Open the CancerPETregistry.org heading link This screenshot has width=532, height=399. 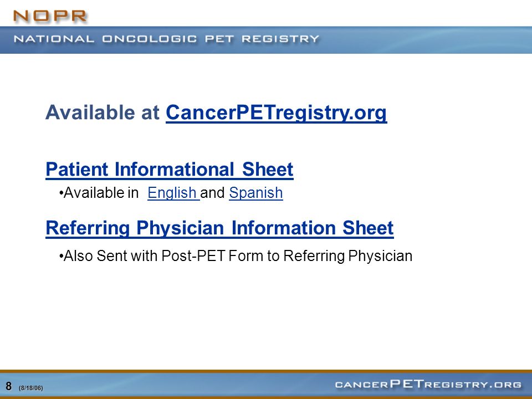coord(276,112)
